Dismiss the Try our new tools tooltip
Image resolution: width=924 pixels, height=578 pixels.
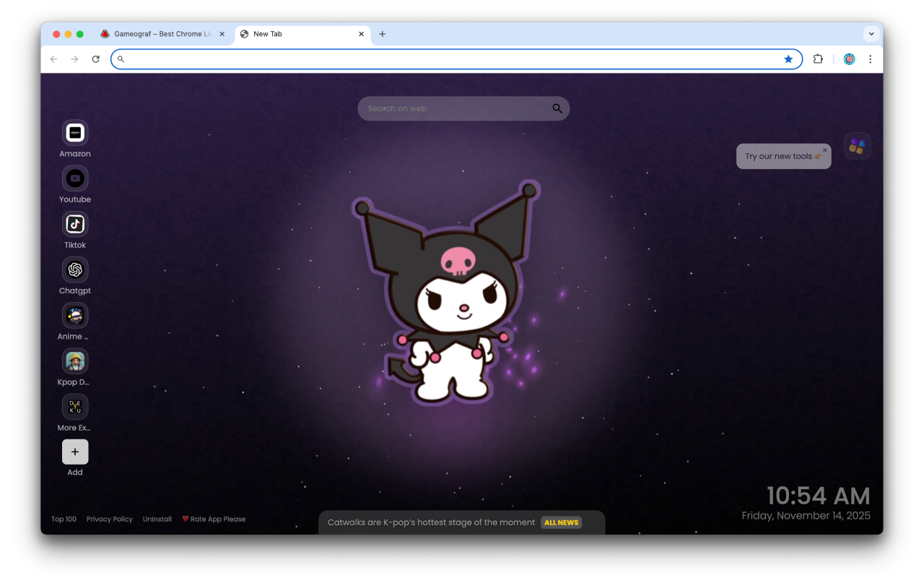(x=825, y=150)
